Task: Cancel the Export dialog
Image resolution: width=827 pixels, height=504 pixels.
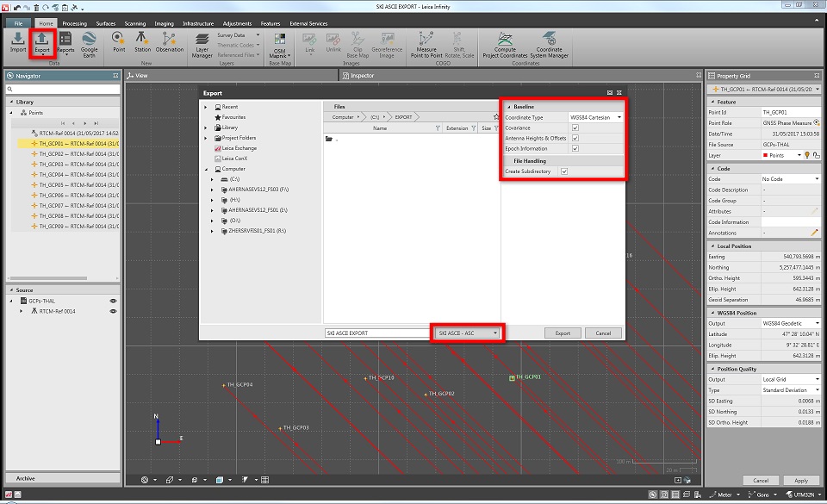Action: tap(602, 333)
